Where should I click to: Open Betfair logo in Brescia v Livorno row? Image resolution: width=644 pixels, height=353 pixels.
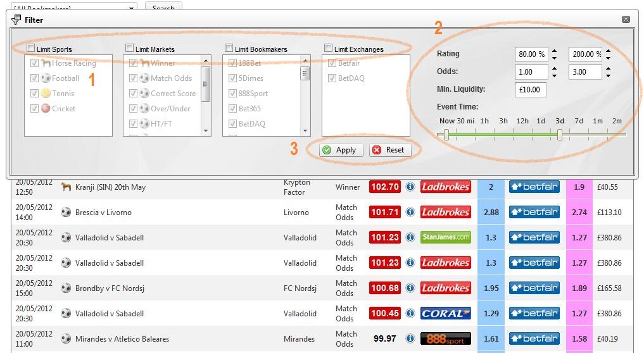(x=534, y=212)
